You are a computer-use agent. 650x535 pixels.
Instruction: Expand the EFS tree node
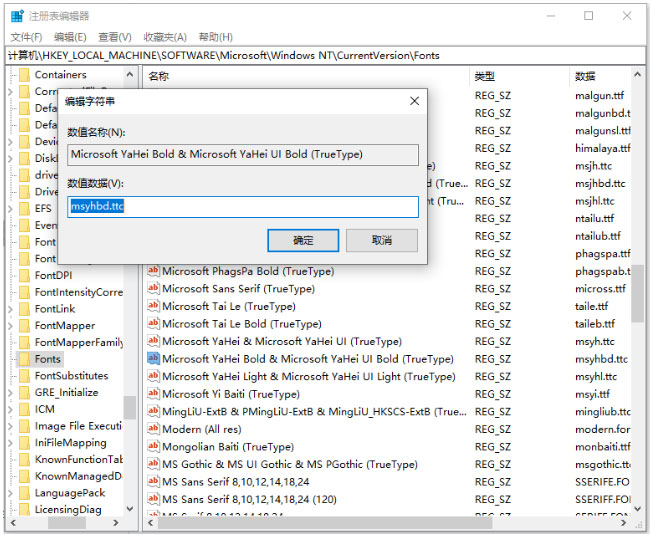coord(11,208)
